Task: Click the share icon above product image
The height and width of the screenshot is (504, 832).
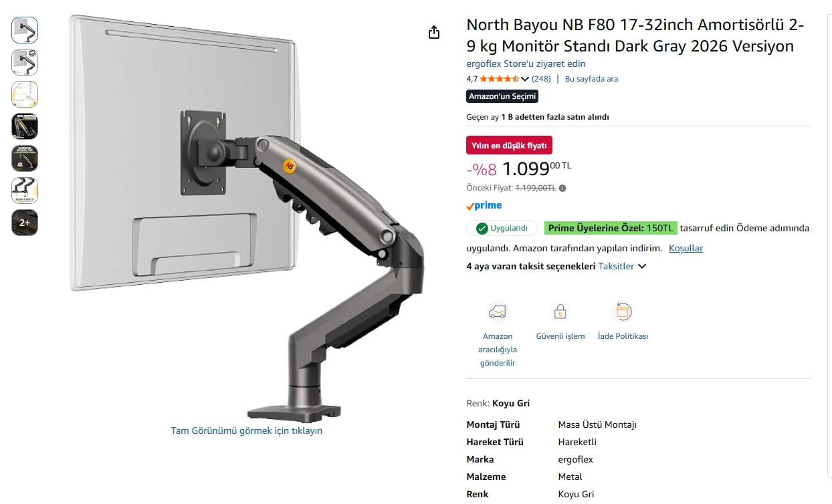Action: coord(434,32)
